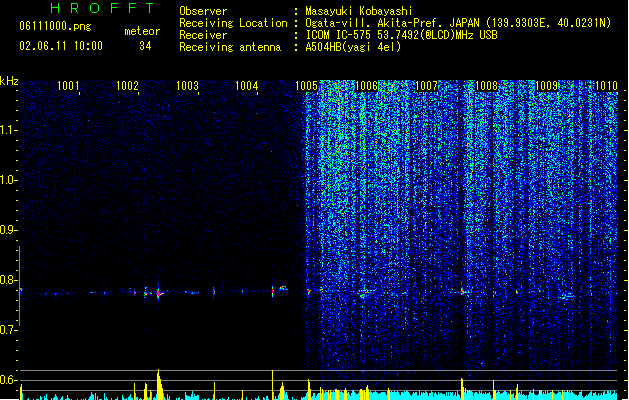Click the 1005 time marker
This screenshot has height=400, width=629.
306,86
